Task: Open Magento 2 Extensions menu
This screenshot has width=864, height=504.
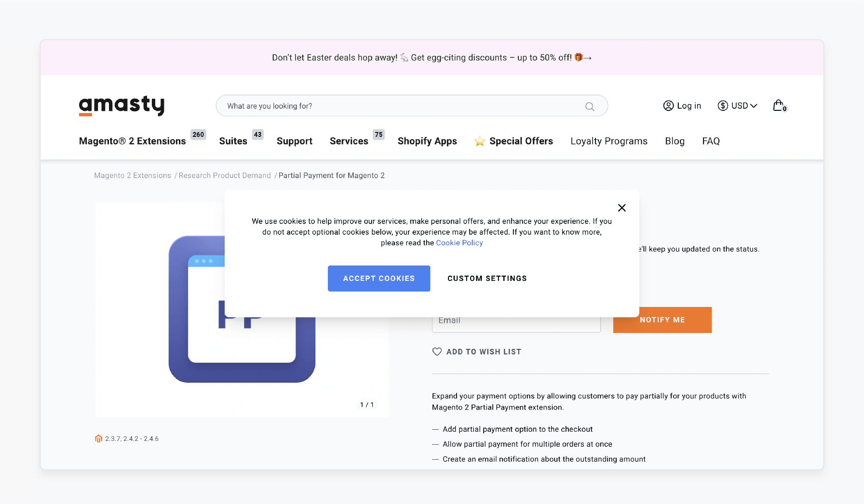Action: pos(133,141)
